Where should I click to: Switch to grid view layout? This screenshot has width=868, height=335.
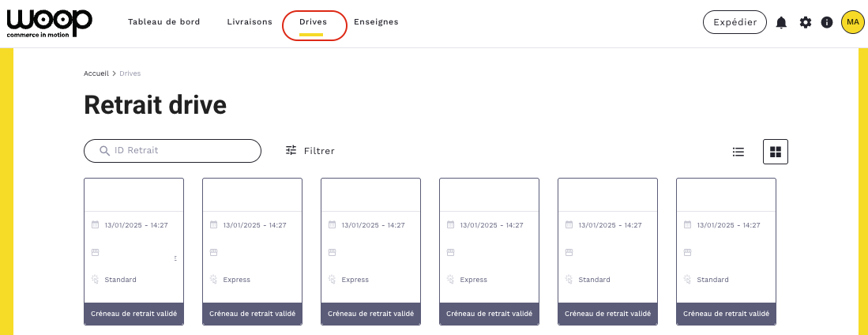775,152
